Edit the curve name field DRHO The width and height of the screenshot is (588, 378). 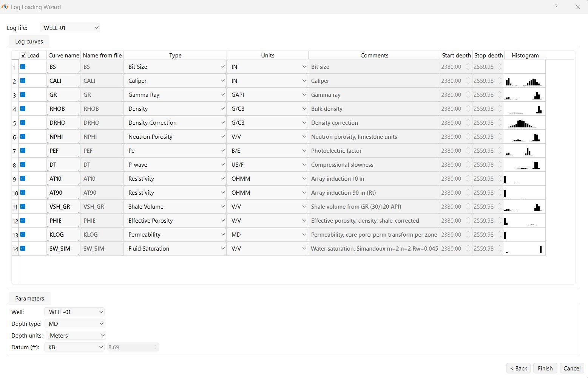63,122
